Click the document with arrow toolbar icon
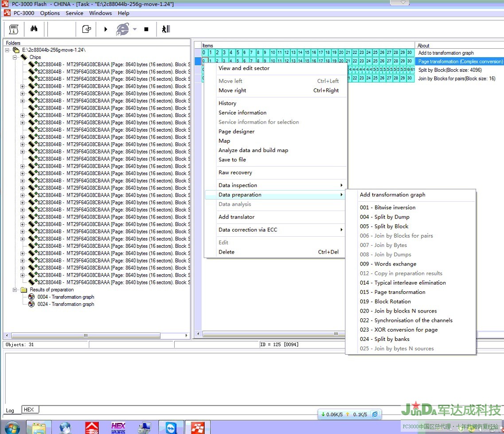Screen dimensions: 504x434 (x=86, y=29)
